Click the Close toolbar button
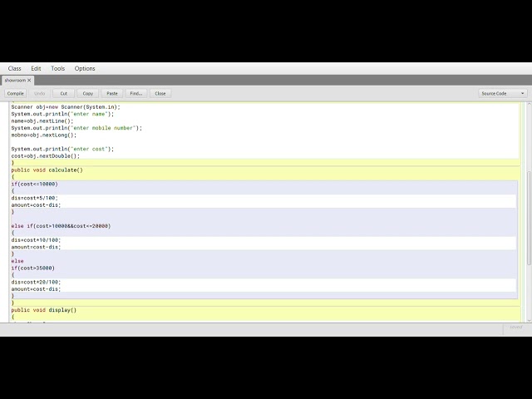The width and height of the screenshot is (532, 399). pyautogui.click(x=160, y=93)
